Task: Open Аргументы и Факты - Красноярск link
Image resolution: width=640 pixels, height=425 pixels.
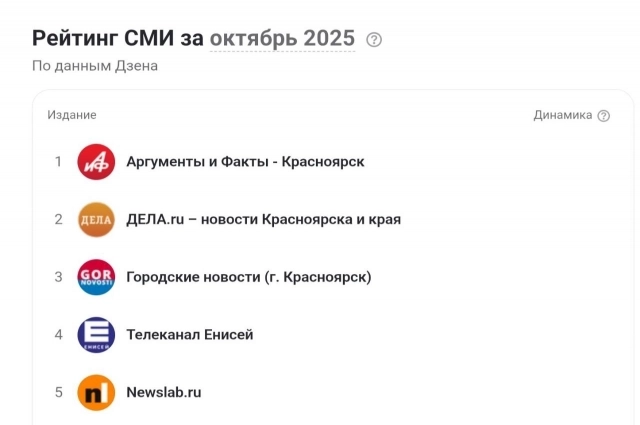Action: (x=245, y=162)
